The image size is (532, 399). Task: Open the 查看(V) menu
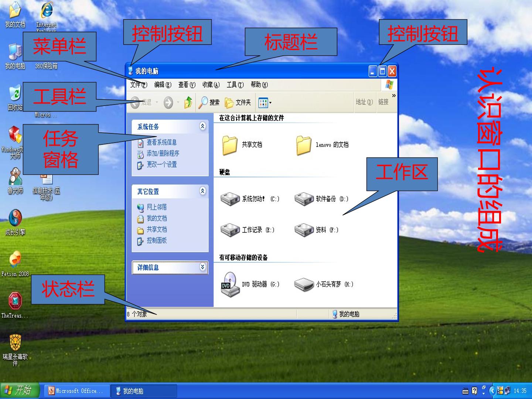pyautogui.click(x=187, y=85)
